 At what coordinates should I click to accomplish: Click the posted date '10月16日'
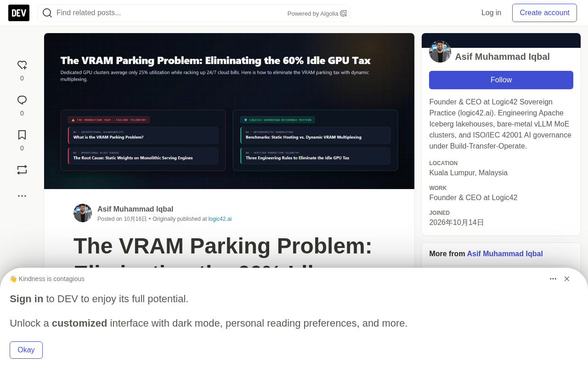[x=135, y=219]
